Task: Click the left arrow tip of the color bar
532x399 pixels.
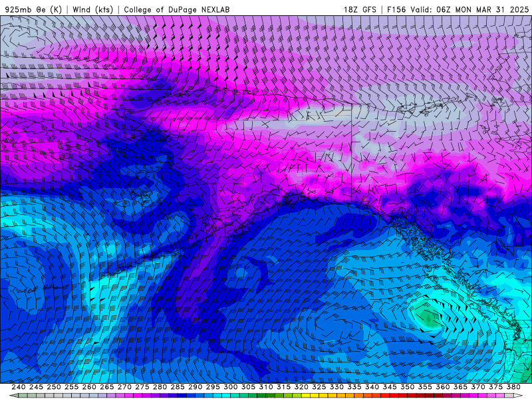Action: pos(13,396)
